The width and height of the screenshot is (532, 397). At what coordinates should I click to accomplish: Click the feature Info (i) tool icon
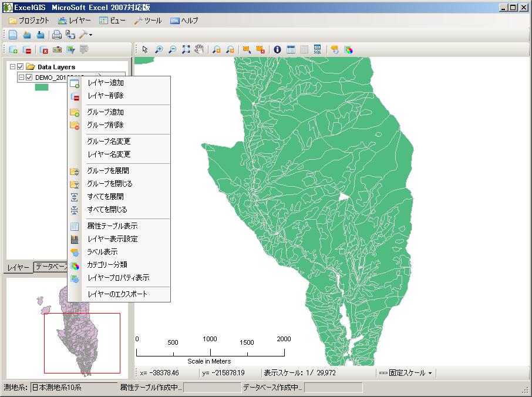pyautogui.click(x=277, y=49)
